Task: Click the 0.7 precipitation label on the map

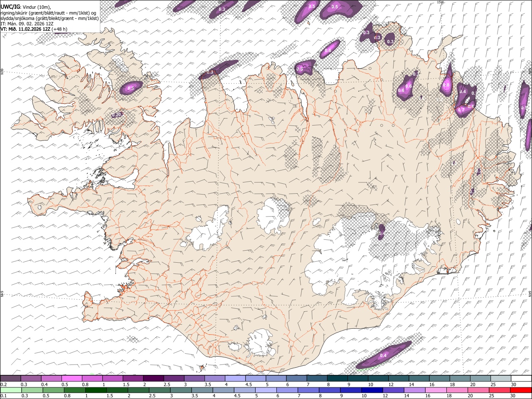Action: click(x=461, y=110)
